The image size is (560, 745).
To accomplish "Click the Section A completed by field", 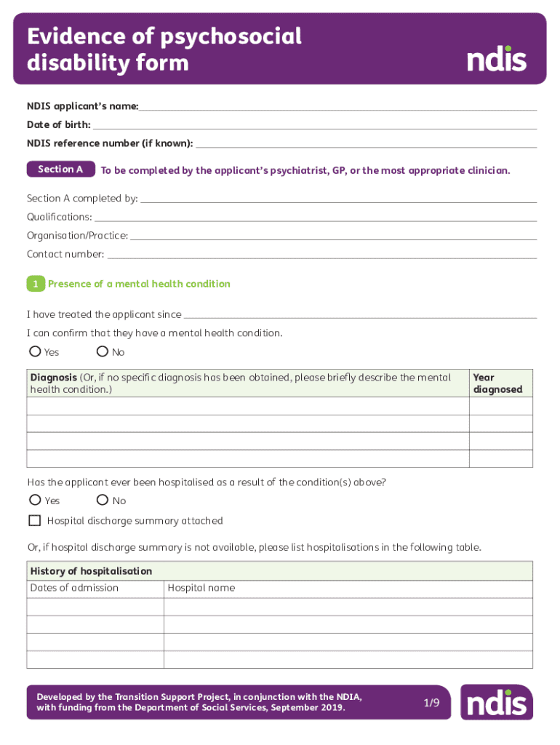I will [x=338, y=198].
